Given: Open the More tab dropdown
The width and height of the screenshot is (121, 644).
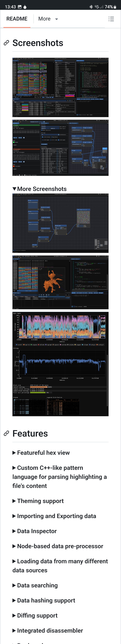Looking at the screenshot, I should [48, 19].
